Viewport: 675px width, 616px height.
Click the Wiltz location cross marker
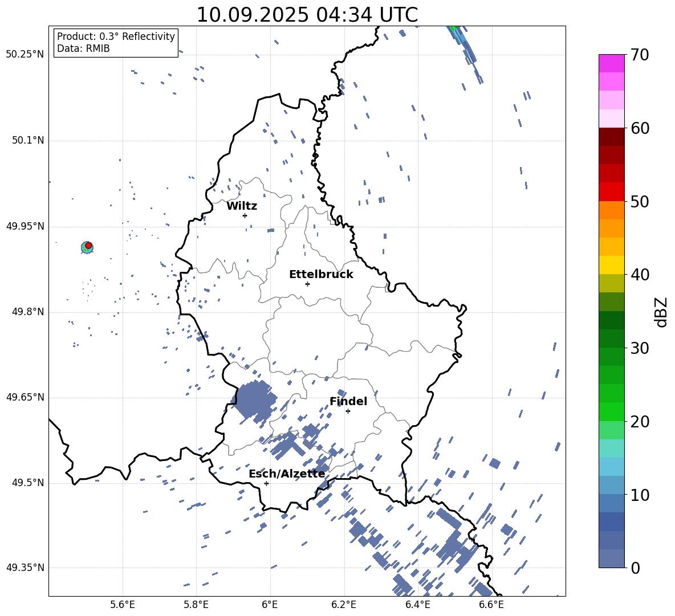(x=245, y=215)
